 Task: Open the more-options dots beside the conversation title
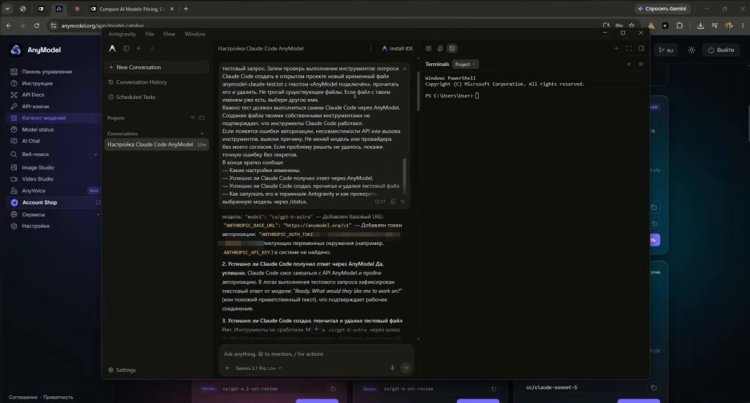(x=370, y=48)
